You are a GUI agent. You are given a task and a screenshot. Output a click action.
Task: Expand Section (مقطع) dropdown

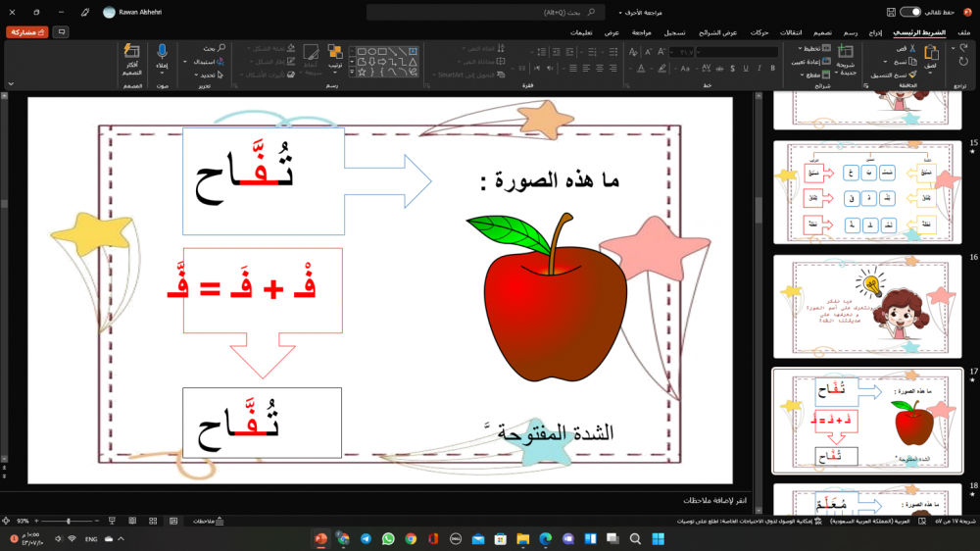point(802,75)
